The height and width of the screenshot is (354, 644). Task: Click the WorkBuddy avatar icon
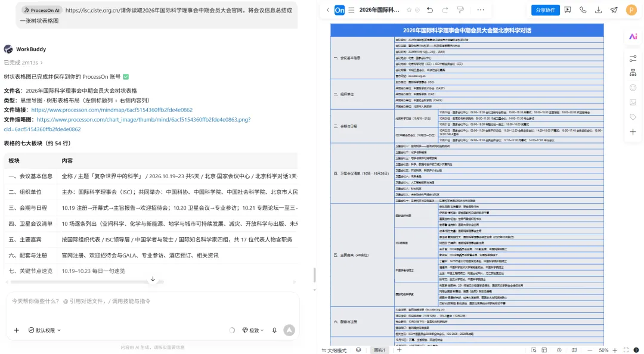point(8,49)
